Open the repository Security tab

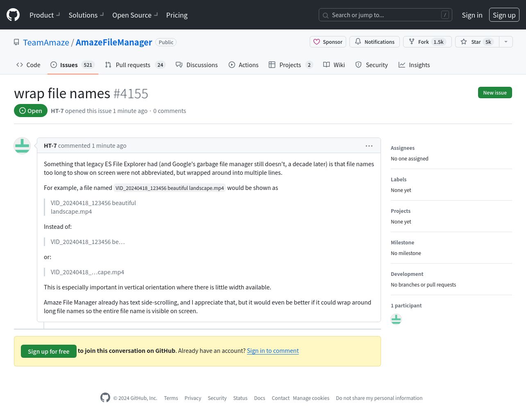[372, 65]
